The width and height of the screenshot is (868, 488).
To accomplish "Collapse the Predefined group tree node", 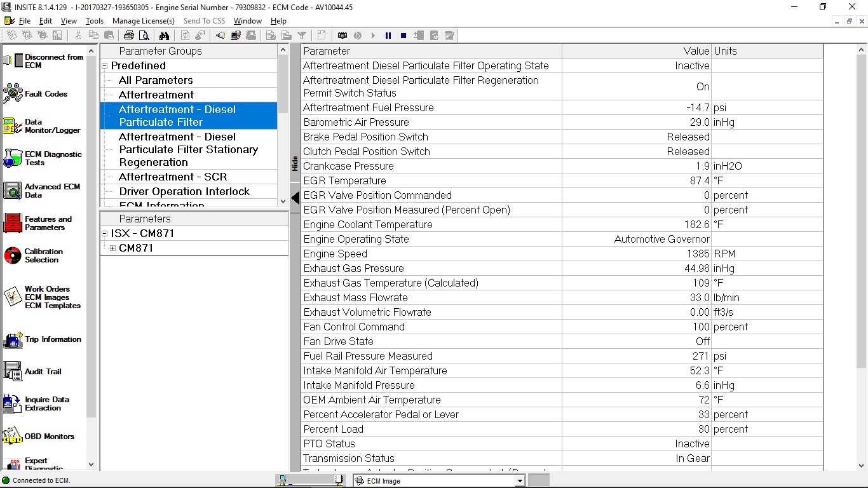I will pos(105,66).
